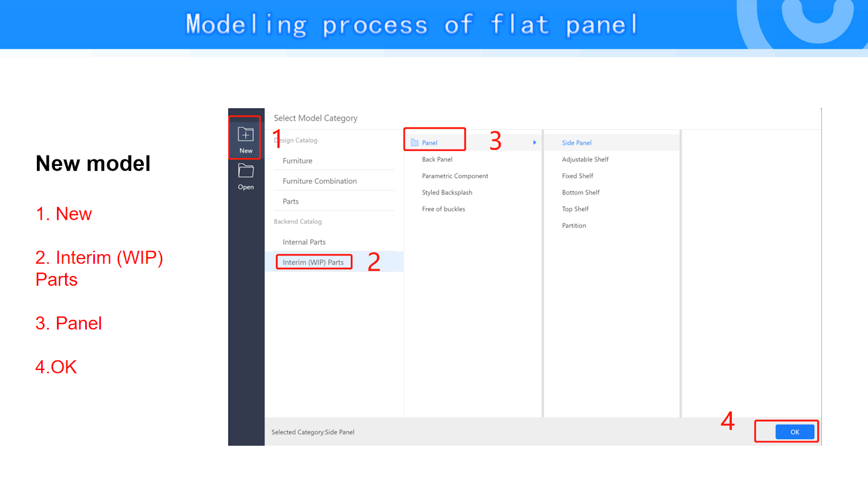Select Parametric Component entry

(x=455, y=176)
